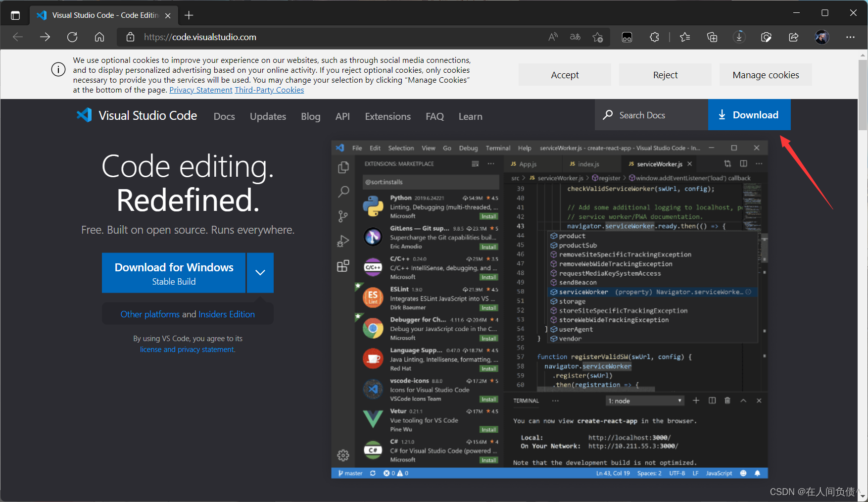Open license and privacy statement link
Viewport: 868px width, 502px height.
(188, 350)
